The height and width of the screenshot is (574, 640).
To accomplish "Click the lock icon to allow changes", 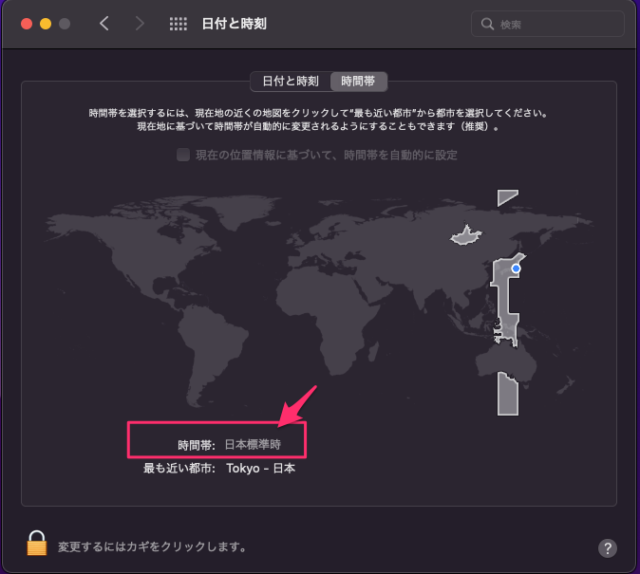I will coord(37,543).
